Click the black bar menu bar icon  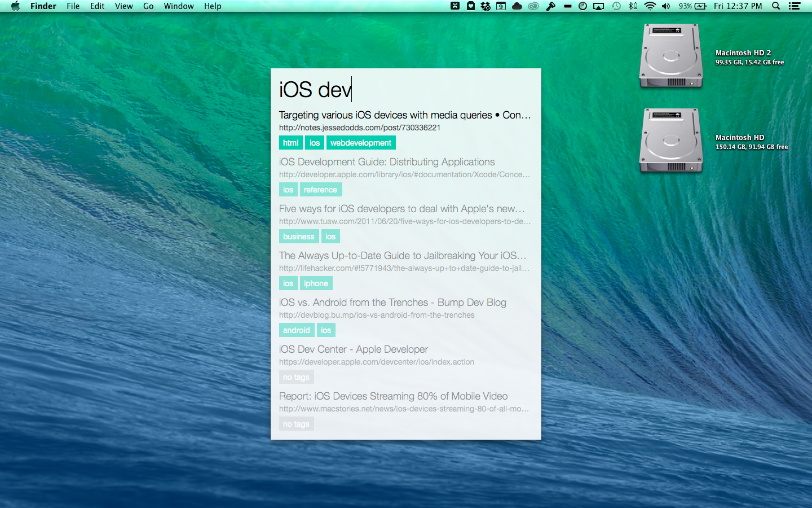[567, 6]
